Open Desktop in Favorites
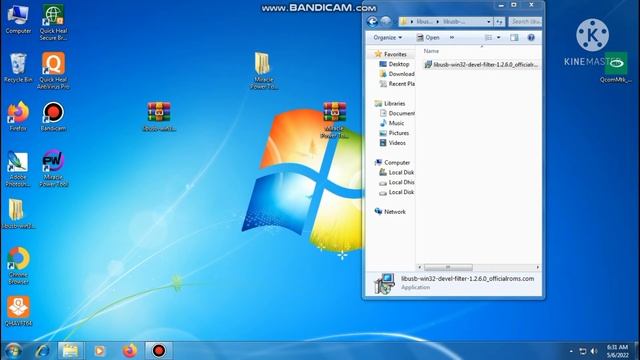The height and width of the screenshot is (360, 640). [394, 64]
